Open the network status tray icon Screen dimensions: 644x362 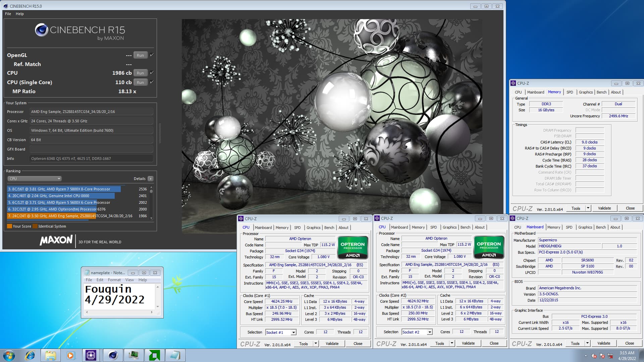pyautogui.click(x=610, y=356)
